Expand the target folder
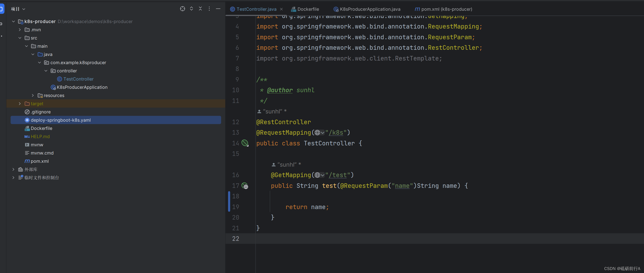 tap(20, 104)
